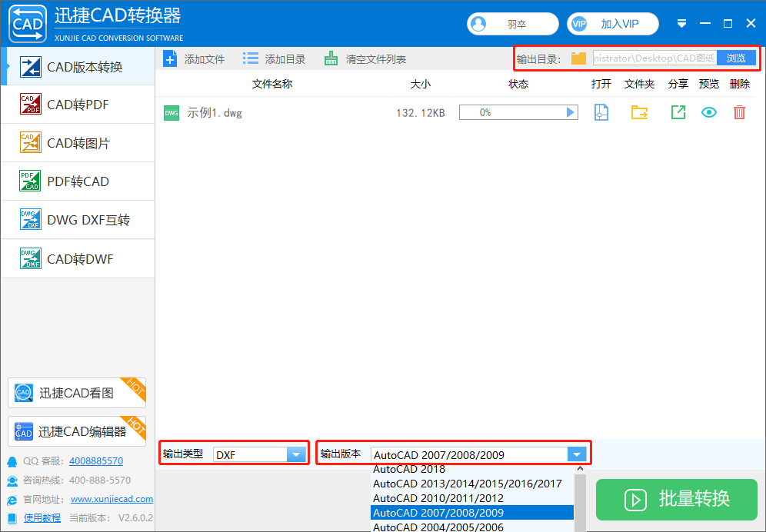Open the title bar dropdown menu

tap(682, 24)
